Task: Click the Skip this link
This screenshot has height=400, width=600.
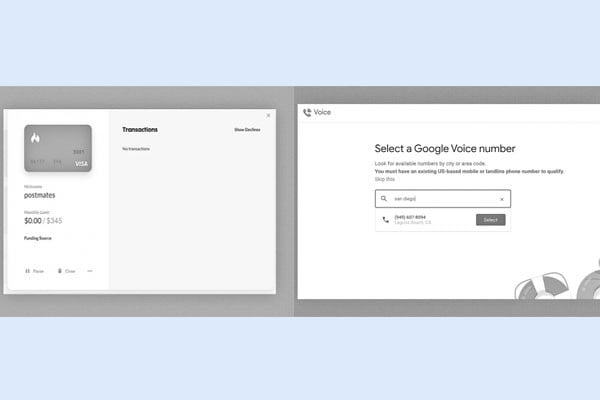Action: (385, 179)
